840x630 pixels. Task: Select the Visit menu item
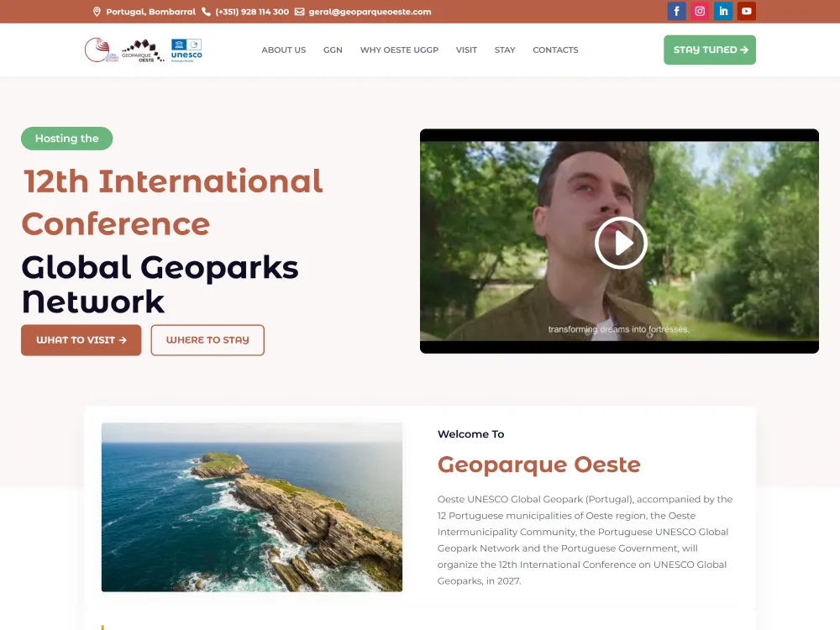pyautogui.click(x=466, y=50)
